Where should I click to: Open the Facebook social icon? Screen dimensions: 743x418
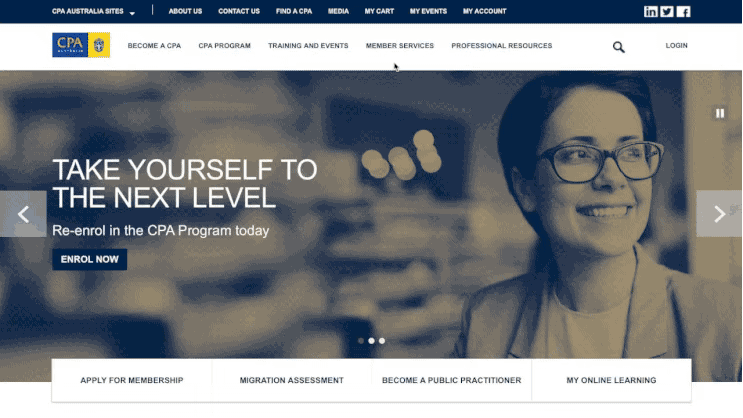(683, 11)
